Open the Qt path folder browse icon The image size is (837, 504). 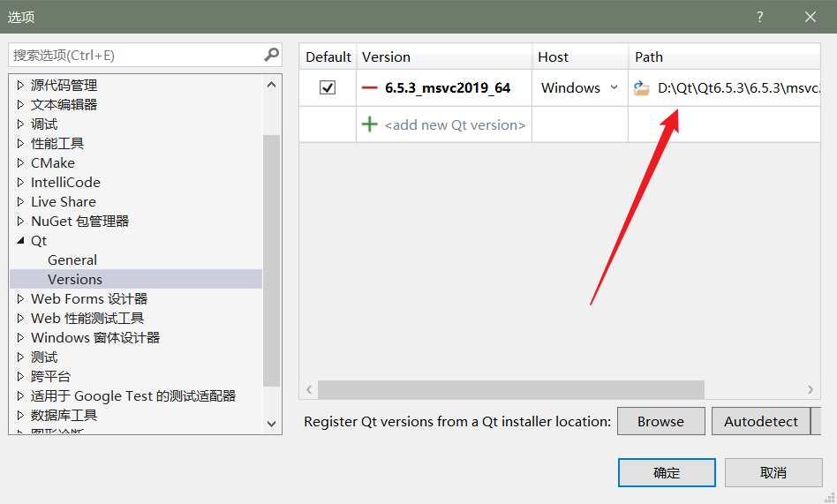point(641,88)
